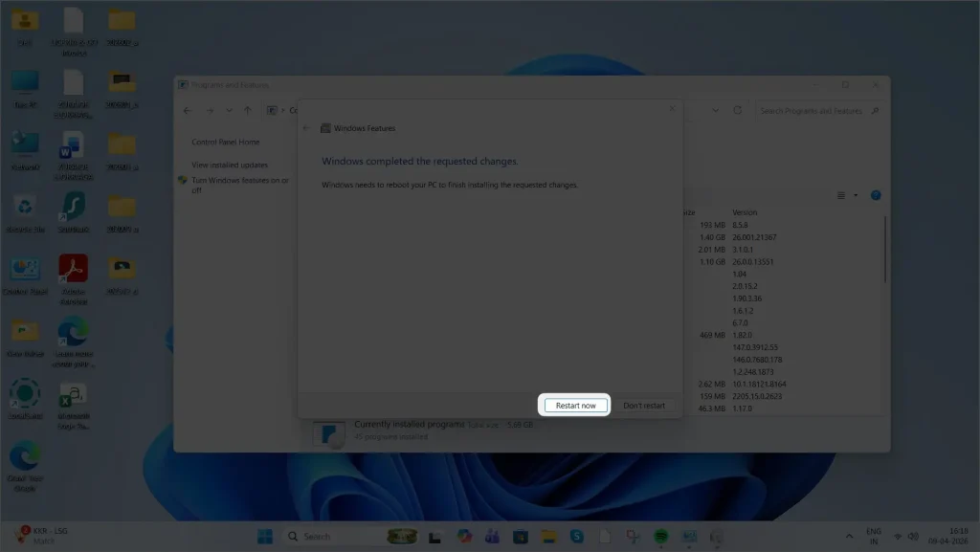Click the Wi-Fi icon in the system tray
980x552 pixels.
(897, 537)
